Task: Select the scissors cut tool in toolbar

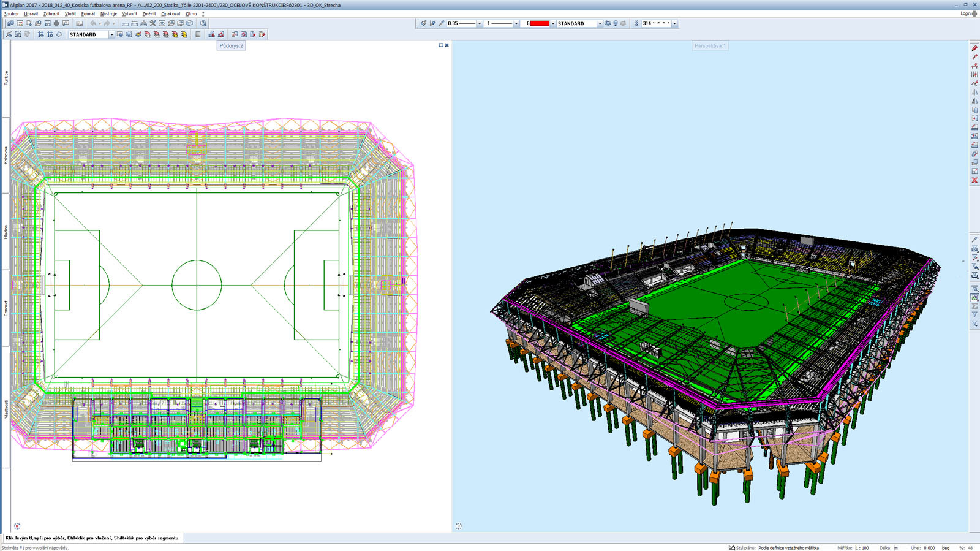Action: [153, 23]
